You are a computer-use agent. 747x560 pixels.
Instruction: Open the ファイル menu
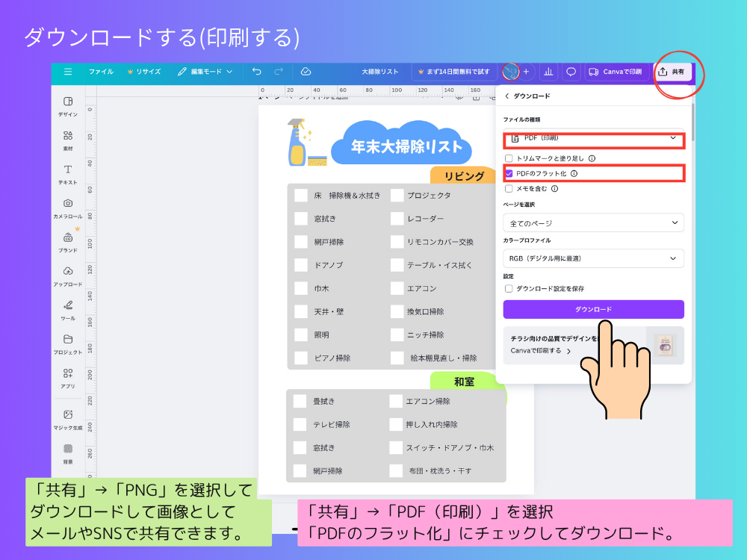101,72
